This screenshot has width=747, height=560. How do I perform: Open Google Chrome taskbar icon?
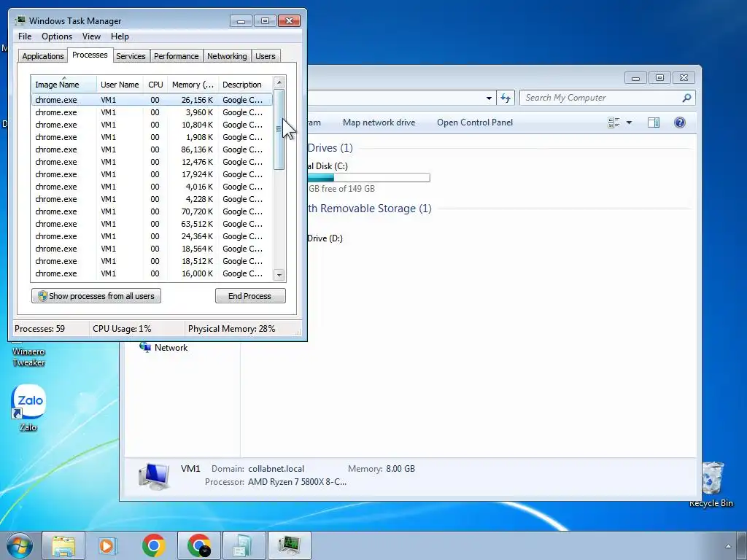tap(153, 545)
